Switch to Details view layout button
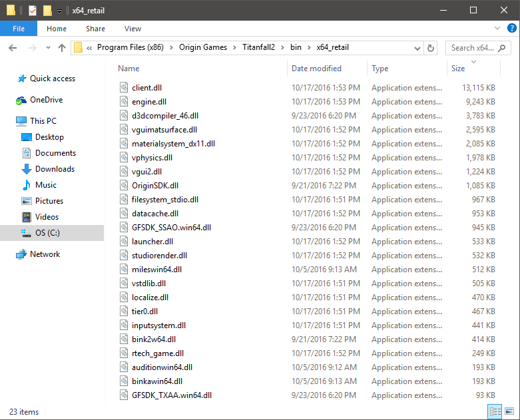 [x=495, y=412]
